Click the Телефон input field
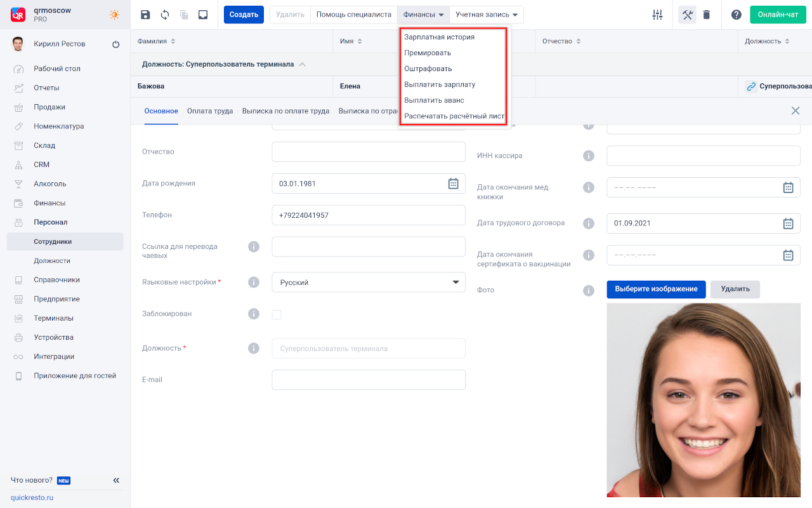This screenshot has width=812, height=508. pos(369,215)
